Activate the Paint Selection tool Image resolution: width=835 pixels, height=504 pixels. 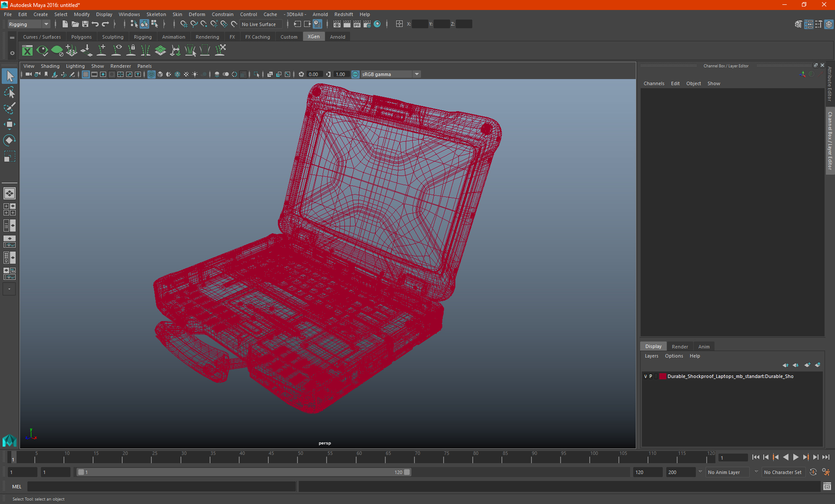click(9, 108)
